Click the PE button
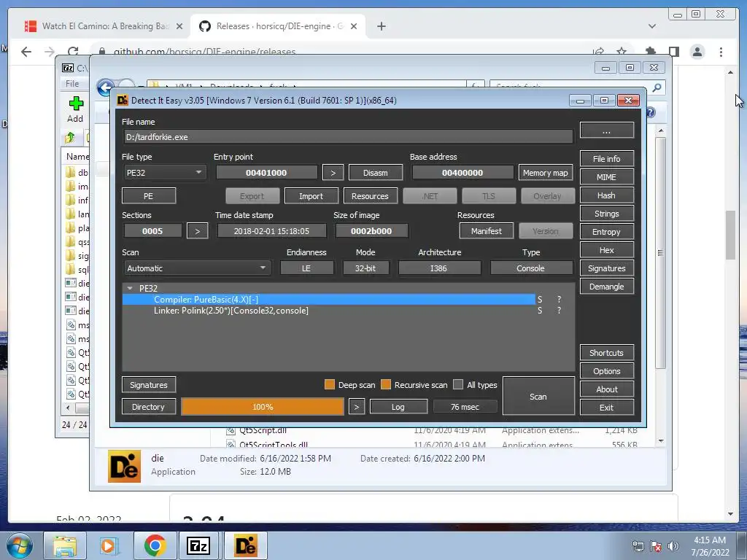Image resolution: width=747 pixels, height=560 pixels. 149,196
